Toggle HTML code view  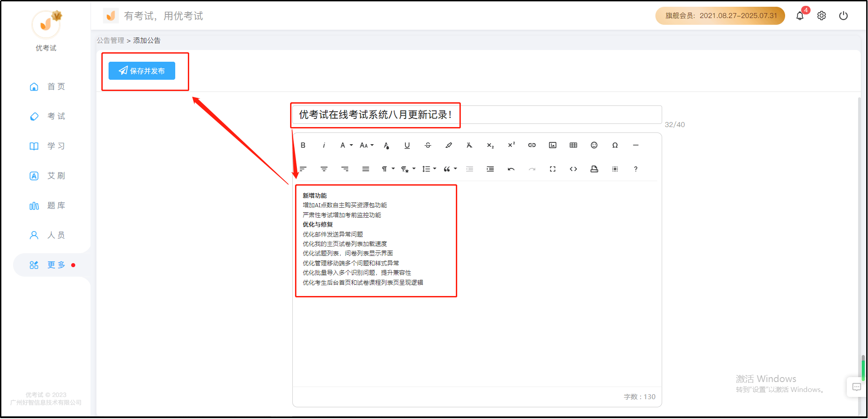573,169
